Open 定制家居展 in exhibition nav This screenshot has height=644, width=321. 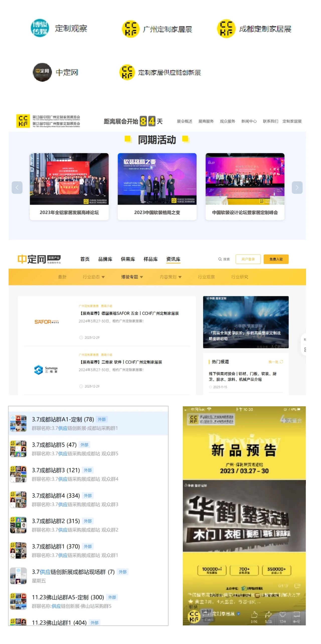tap(292, 121)
